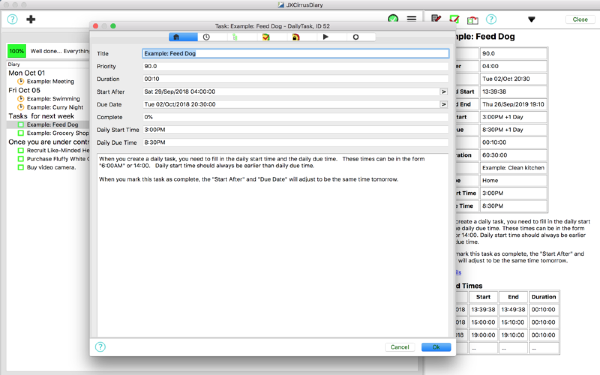
Task: Click the Home value cell in detail pane
Action: point(514,180)
